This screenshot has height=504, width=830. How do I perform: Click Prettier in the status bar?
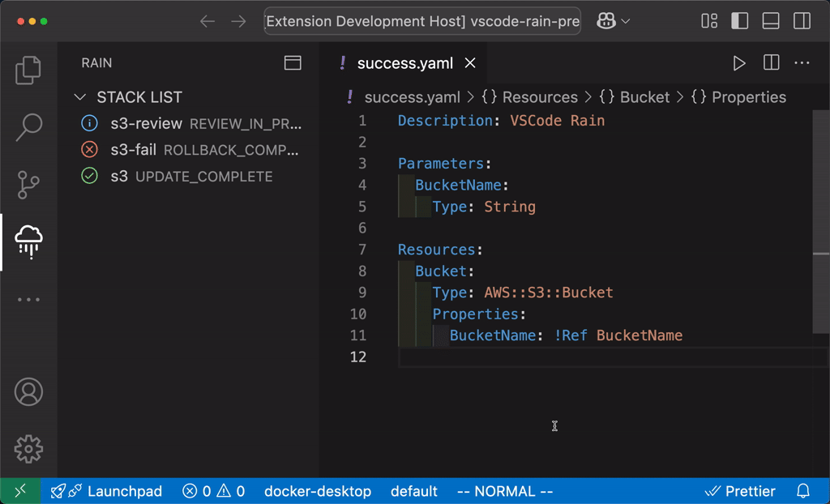741,491
